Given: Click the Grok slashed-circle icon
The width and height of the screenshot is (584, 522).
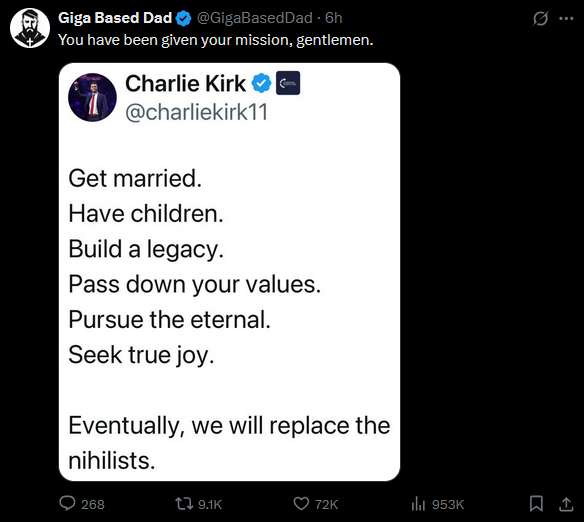Looking at the screenshot, I should pyautogui.click(x=540, y=18).
